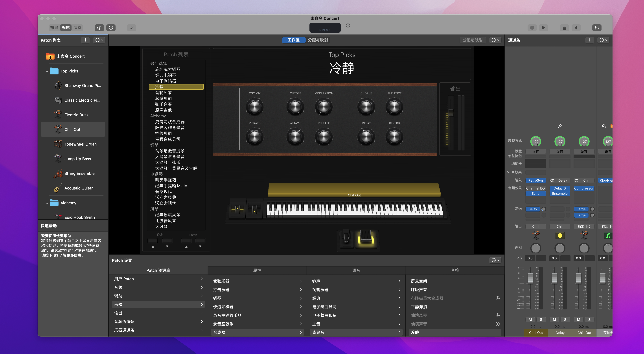Click the RetroSyn instrument slot

[535, 180]
